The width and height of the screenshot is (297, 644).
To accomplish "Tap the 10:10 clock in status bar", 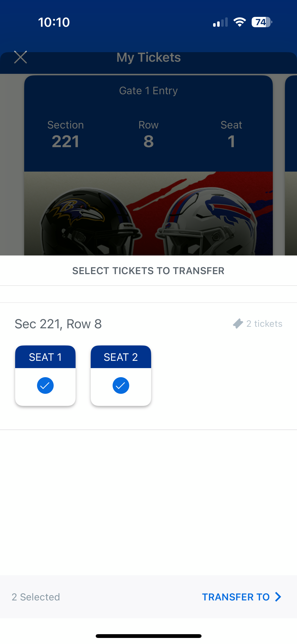I will point(54,22).
